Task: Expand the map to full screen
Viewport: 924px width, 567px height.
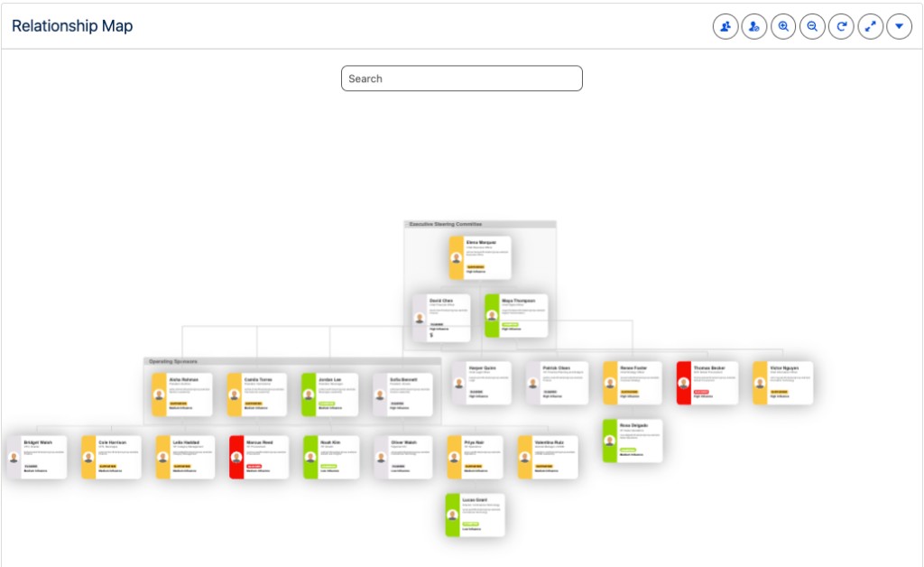Action: tap(871, 26)
